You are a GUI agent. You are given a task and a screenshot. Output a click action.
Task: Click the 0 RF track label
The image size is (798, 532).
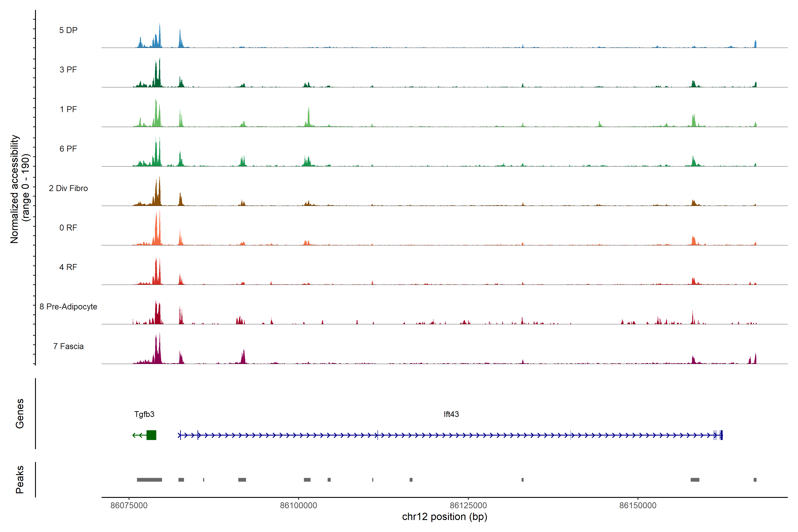click(68, 228)
